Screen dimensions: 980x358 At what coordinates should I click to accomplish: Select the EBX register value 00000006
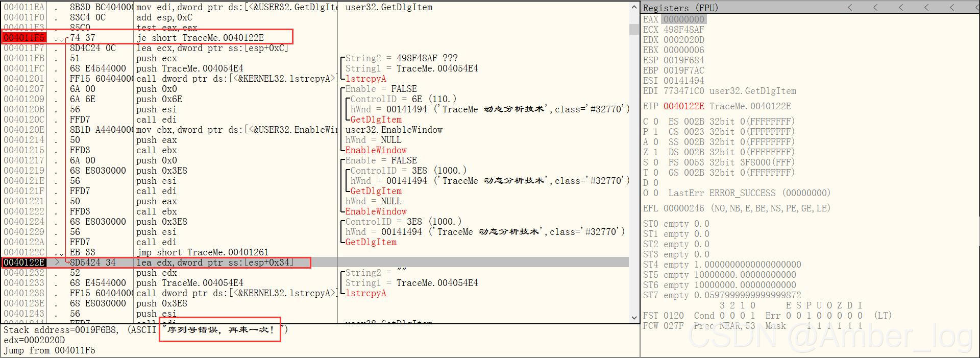click(684, 50)
